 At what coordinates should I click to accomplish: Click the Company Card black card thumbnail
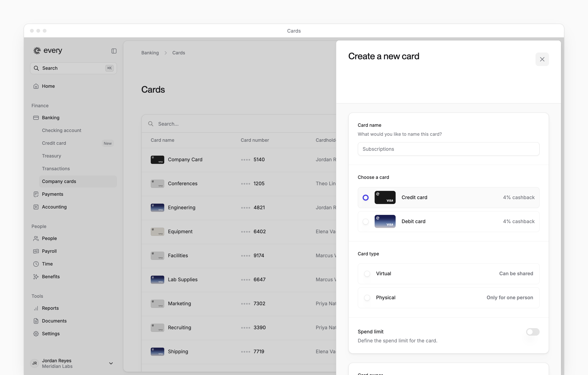tap(157, 160)
